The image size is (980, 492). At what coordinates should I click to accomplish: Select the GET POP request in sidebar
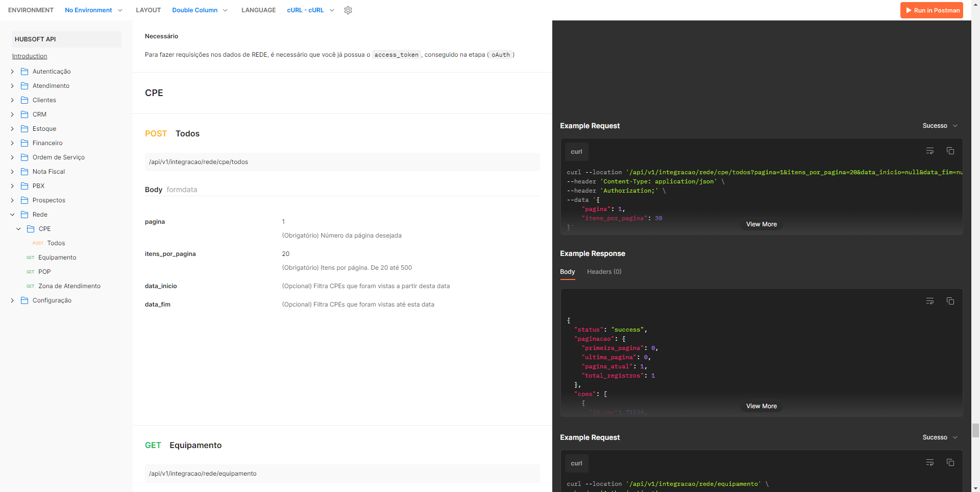point(39,272)
